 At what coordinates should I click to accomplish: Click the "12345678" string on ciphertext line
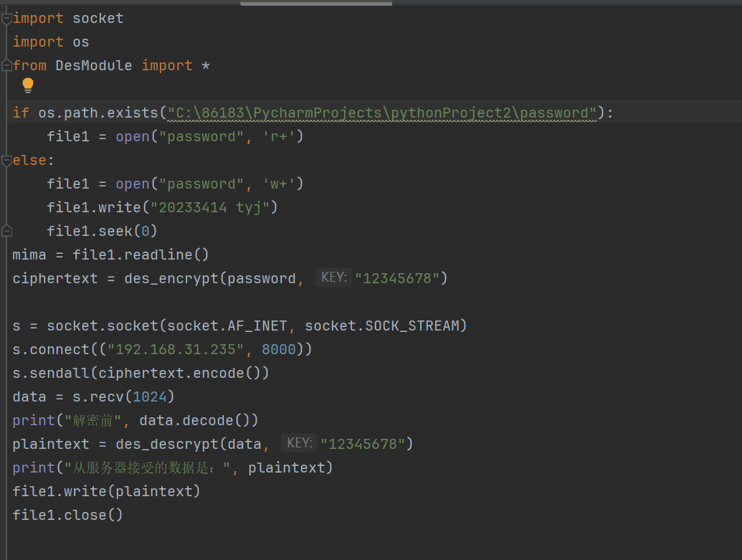[x=397, y=278]
